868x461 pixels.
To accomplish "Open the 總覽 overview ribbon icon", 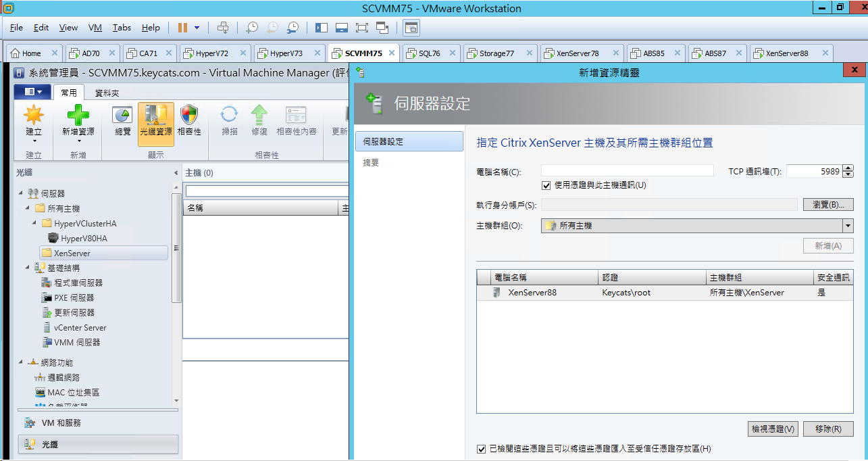I will [122, 116].
